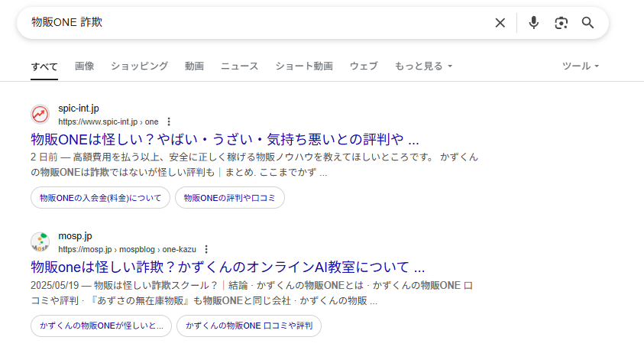The image size is (644, 350).
Task: Start voice search with the microphone icon
Action: pos(533,23)
